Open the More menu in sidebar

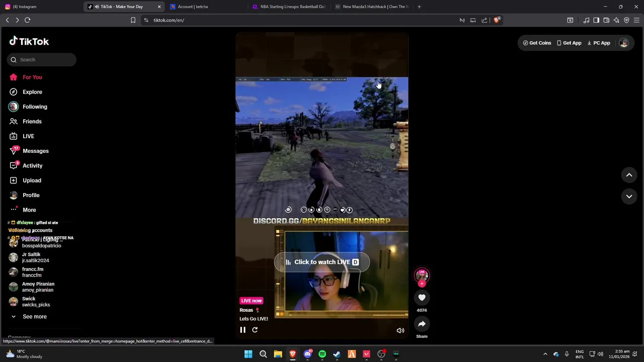29,210
